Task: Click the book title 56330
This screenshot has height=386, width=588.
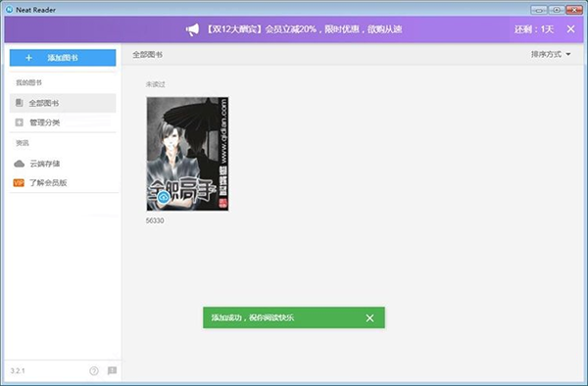Action: (155, 220)
